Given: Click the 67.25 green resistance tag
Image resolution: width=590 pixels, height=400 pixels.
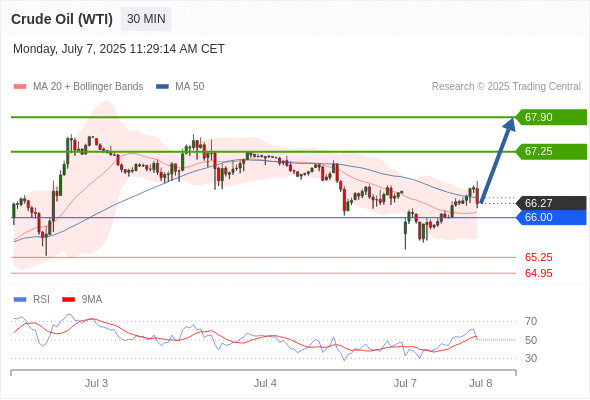Looking at the screenshot, I should 551,151.
